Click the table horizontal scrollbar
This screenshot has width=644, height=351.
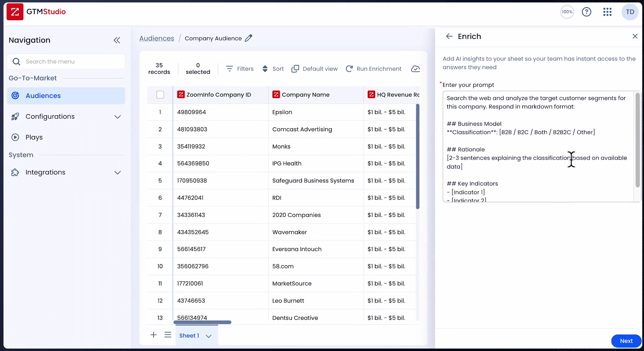[202, 322]
